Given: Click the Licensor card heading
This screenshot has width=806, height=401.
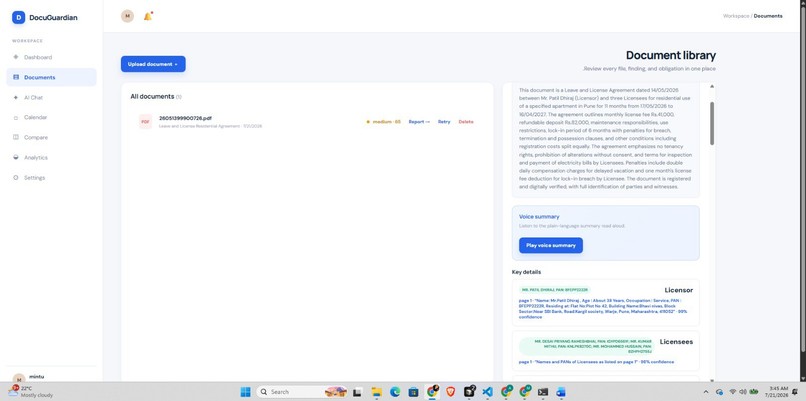Looking at the screenshot, I should coord(679,290).
